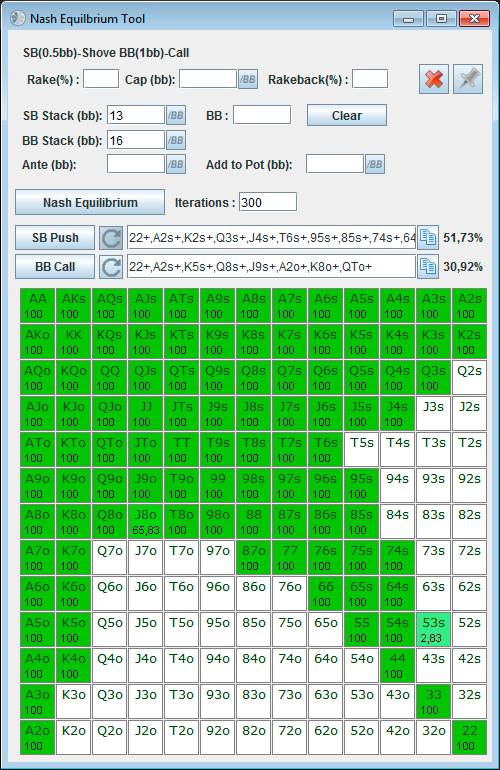Run the Nash Equilibrium calculation
The image size is (500, 770).
click(90, 202)
